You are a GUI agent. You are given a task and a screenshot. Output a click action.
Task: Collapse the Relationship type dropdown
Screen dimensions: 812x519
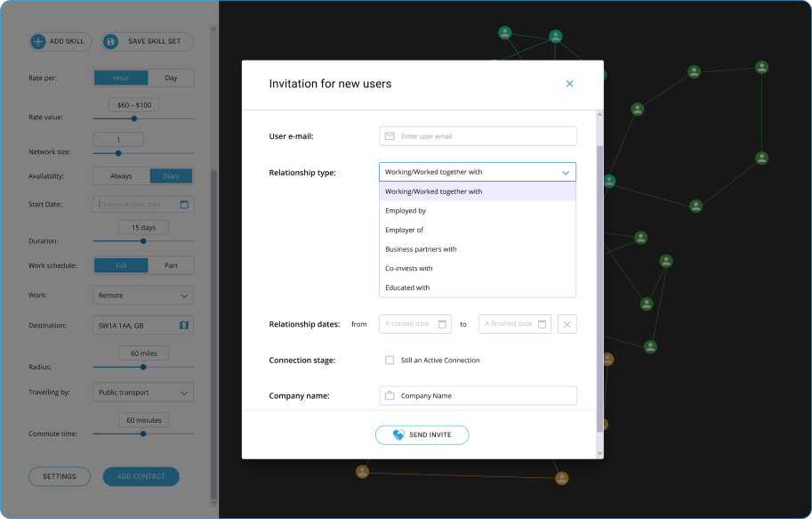tap(565, 172)
